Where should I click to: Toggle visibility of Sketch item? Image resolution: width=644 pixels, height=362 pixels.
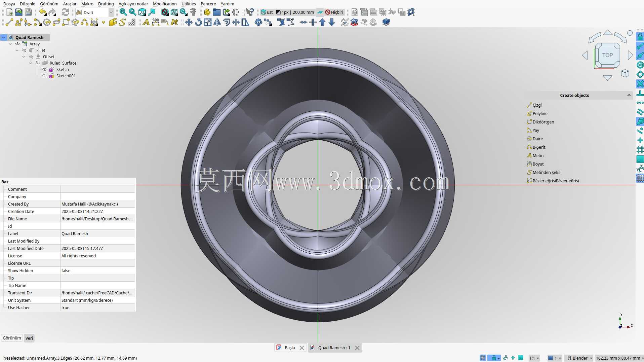(x=44, y=70)
